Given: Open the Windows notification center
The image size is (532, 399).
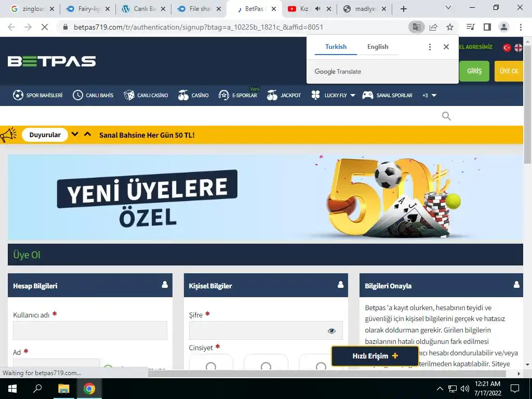Looking at the screenshot, I should tap(515, 389).
